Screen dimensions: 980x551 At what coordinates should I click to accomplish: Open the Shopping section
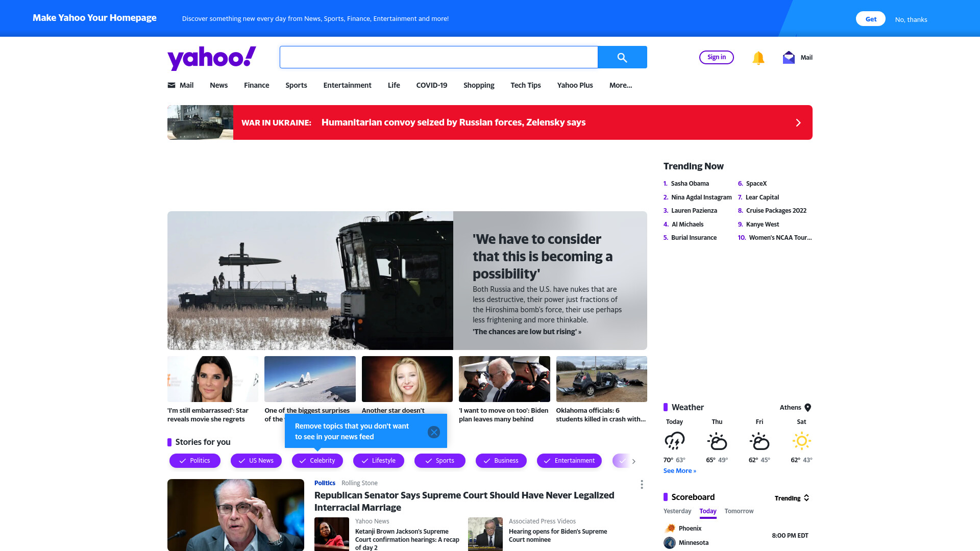[479, 85]
